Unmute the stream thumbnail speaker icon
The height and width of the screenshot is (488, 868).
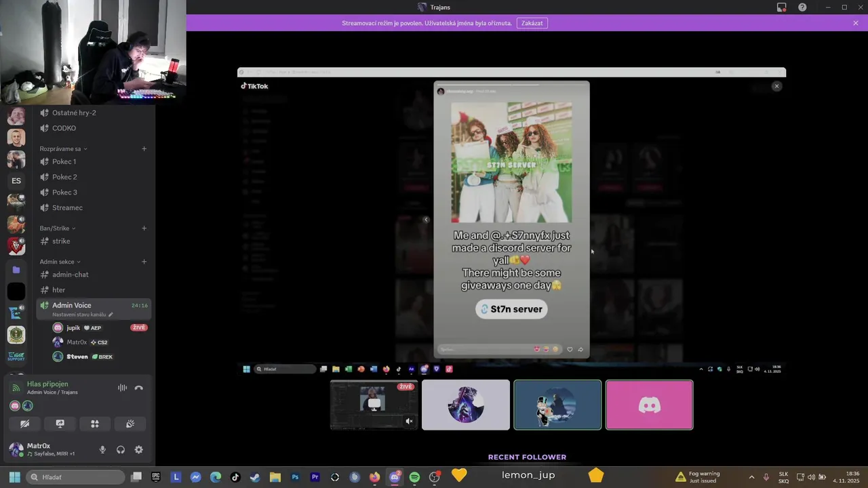409,421
